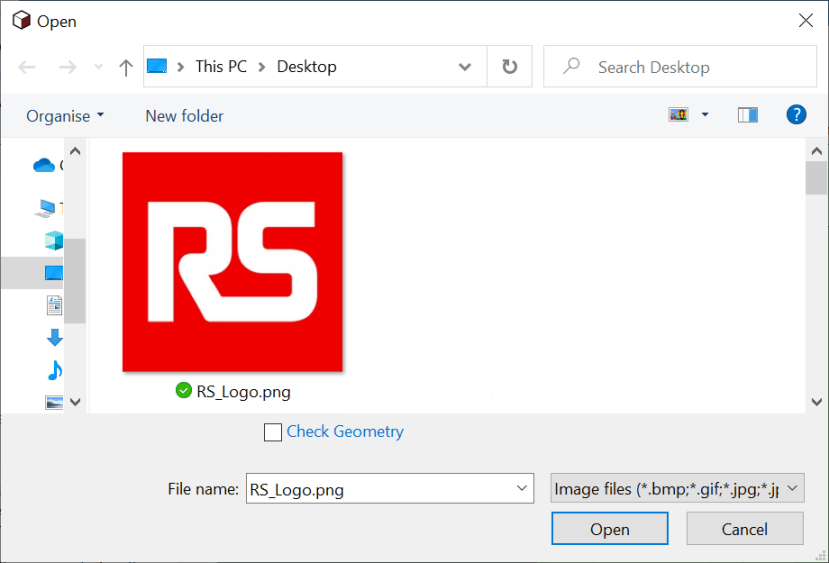Close the Open dialog

[x=805, y=21]
